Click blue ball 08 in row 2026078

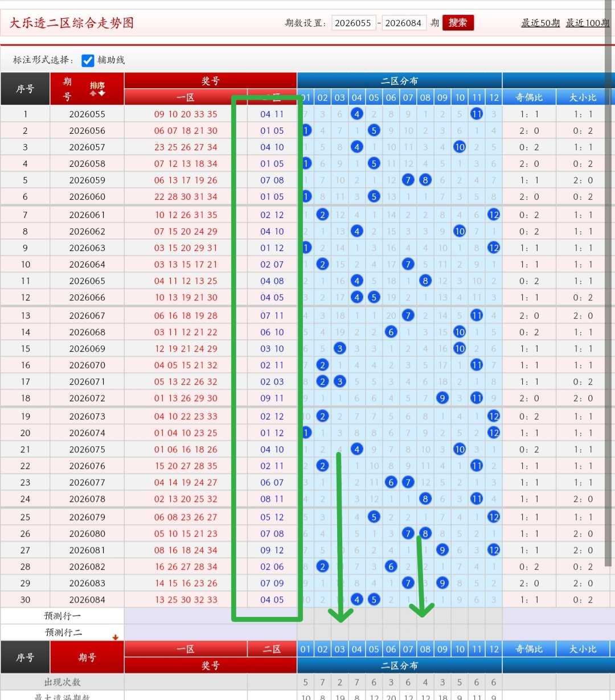425,499
